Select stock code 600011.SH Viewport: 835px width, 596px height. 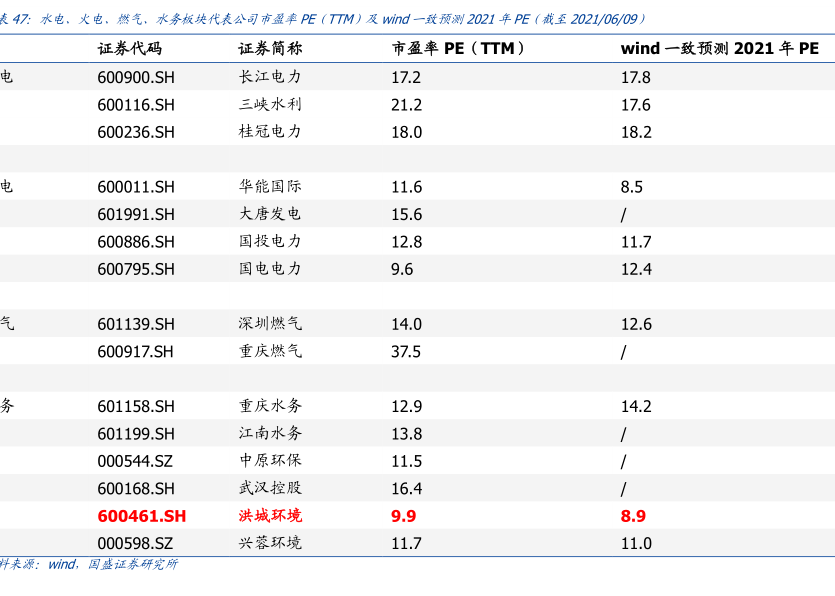click(x=136, y=187)
